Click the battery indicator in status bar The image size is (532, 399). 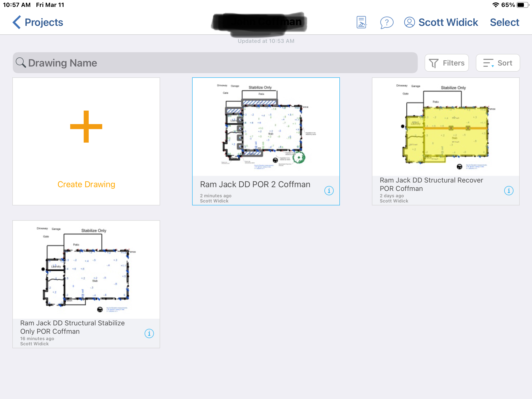click(x=523, y=5)
